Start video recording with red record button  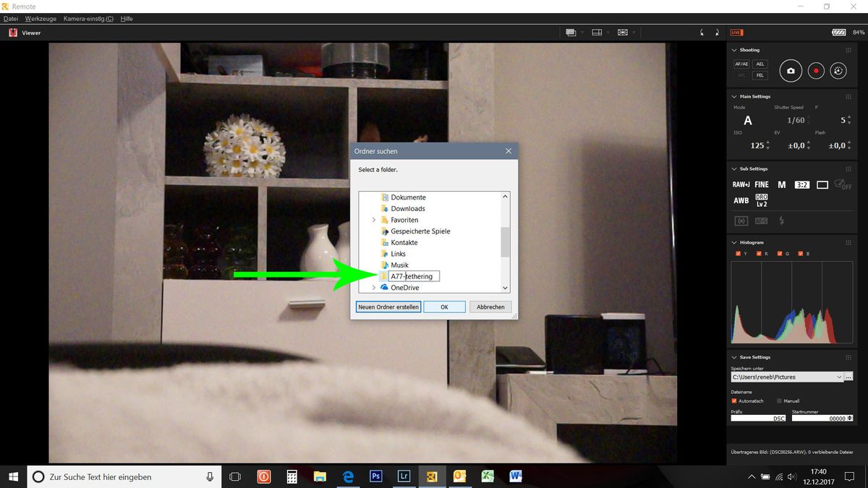[815, 71]
